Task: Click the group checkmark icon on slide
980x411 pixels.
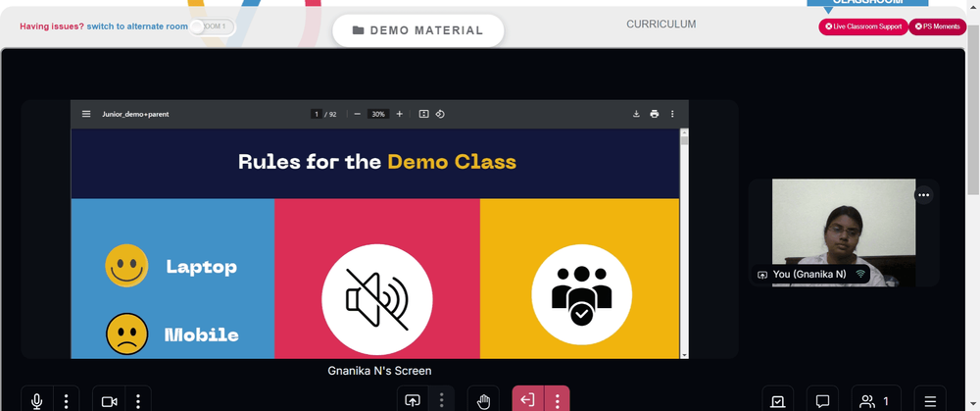Action: [582, 294]
